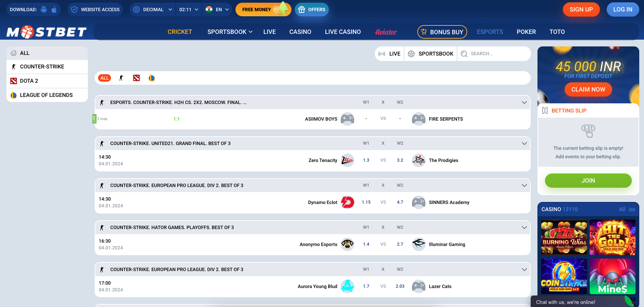Screen dimensions: 644x307
Task: Bet on Illuminar Gaming at odds 2.7
Action: point(400,244)
